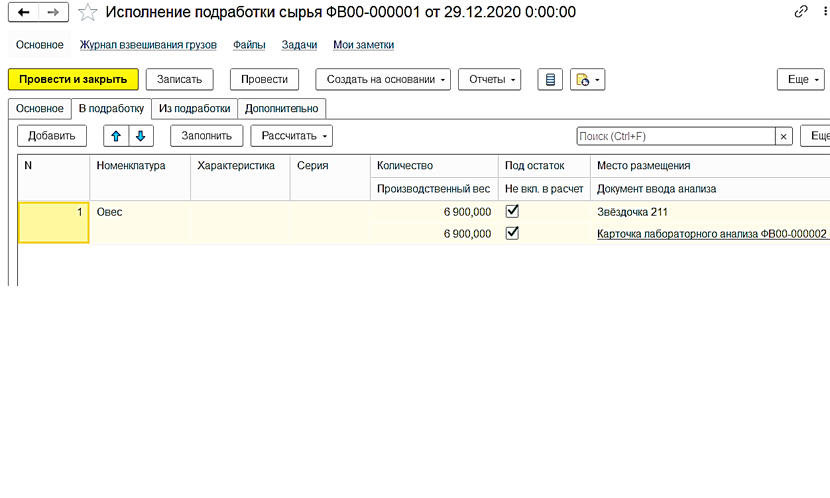The width and height of the screenshot is (830, 498).
Task: Open the 'Отчеты' dropdown menu
Action: tap(490, 79)
